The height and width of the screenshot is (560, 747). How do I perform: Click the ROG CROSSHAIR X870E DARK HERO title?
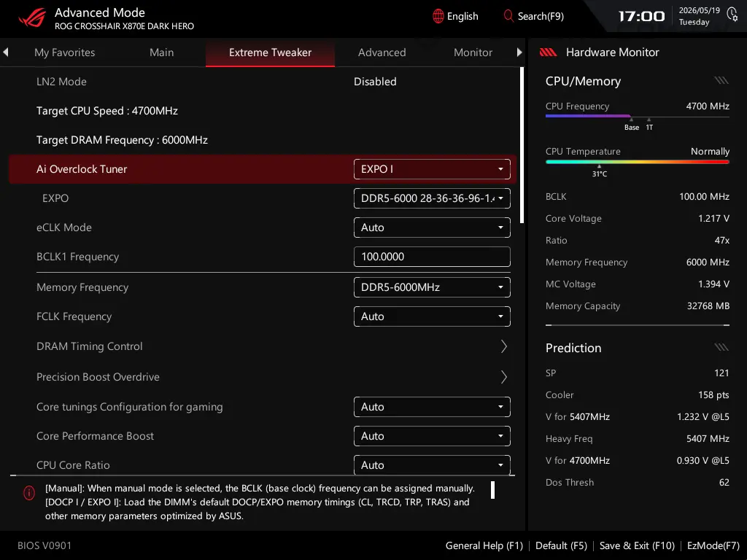(124, 26)
